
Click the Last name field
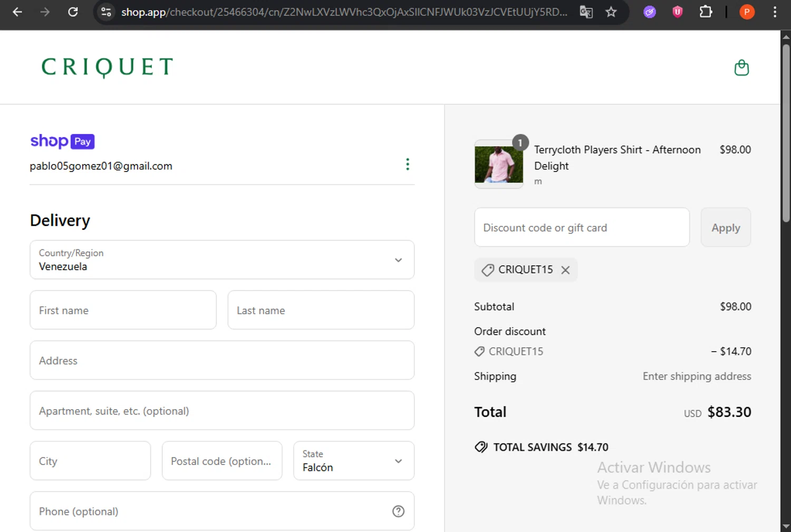coord(321,310)
